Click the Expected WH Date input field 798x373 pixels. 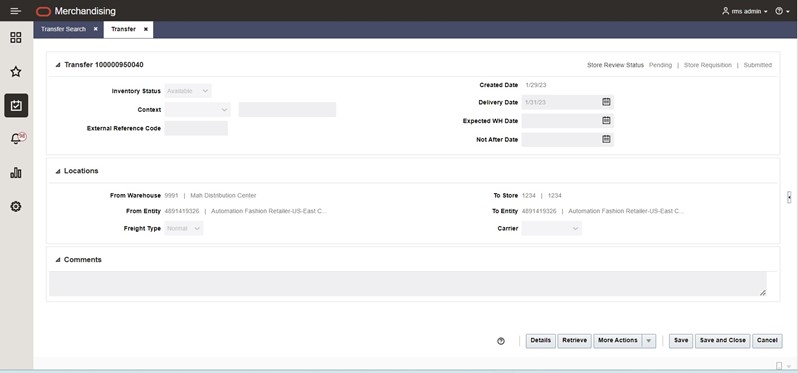pos(560,121)
